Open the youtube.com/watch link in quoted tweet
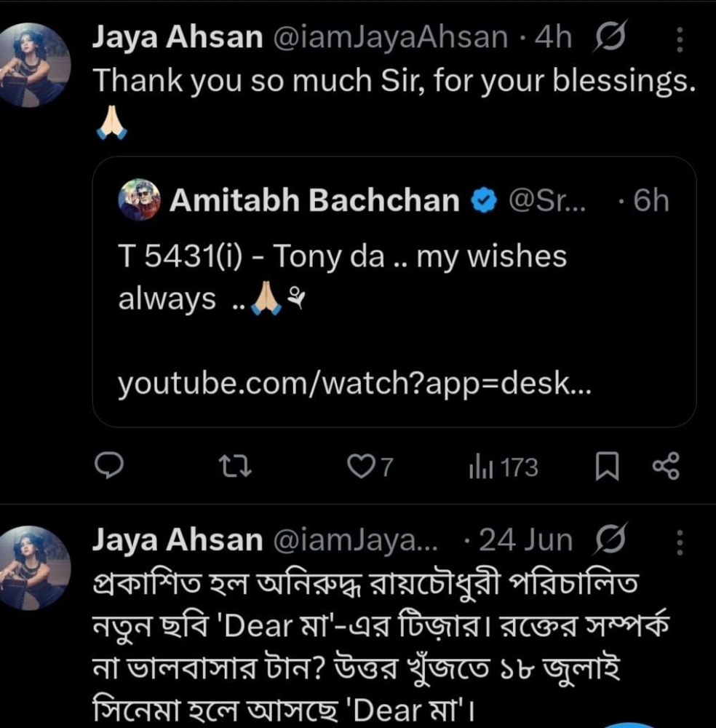The image size is (716, 728). point(354,385)
